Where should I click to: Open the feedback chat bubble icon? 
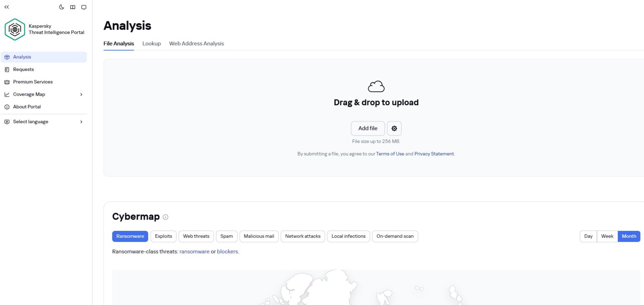(84, 7)
